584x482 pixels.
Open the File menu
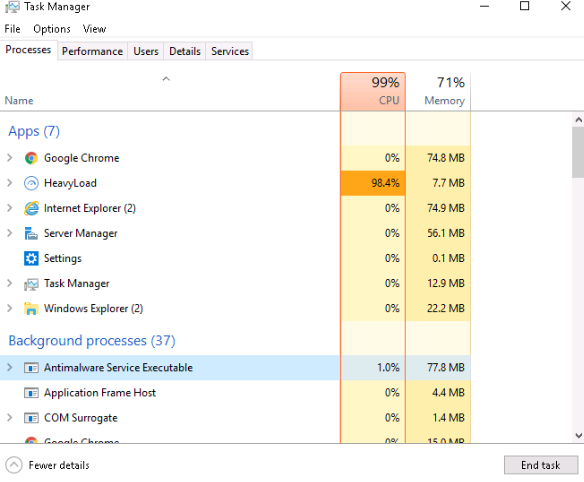[x=12, y=29]
